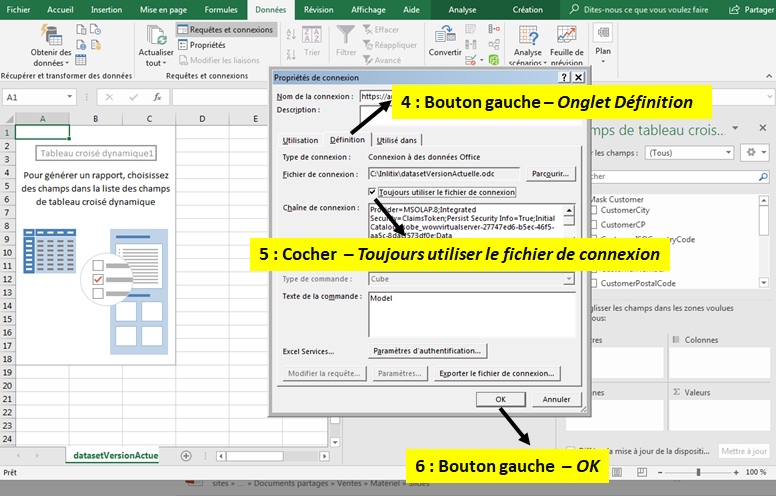Viewport: 776px width, 496px height.
Task: Click Texte de la commande field
Action: (472, 314)
